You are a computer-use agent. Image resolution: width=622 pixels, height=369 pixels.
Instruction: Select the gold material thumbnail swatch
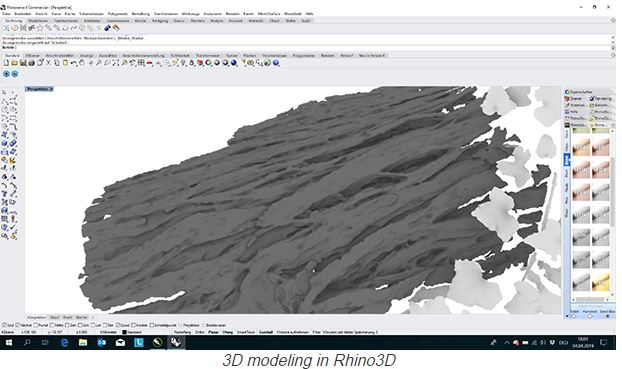coord(600,282)
